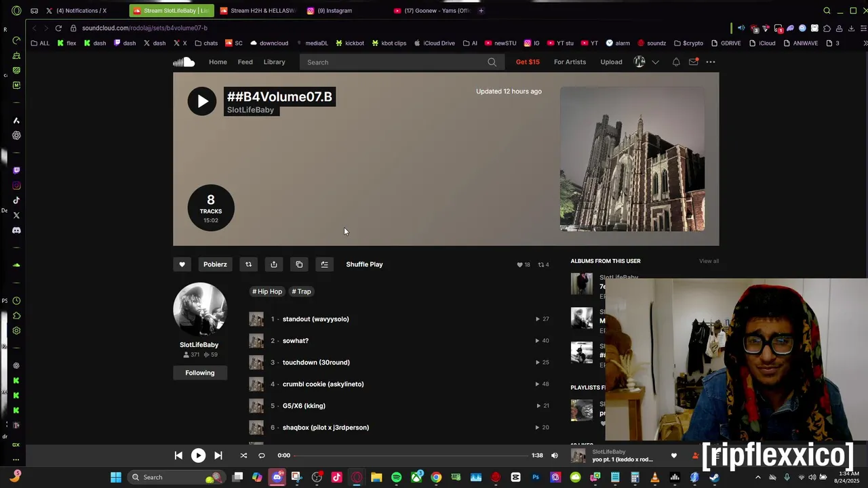The image size is (868, 488).
Task: Open the Feed tab
Action: 245,62
